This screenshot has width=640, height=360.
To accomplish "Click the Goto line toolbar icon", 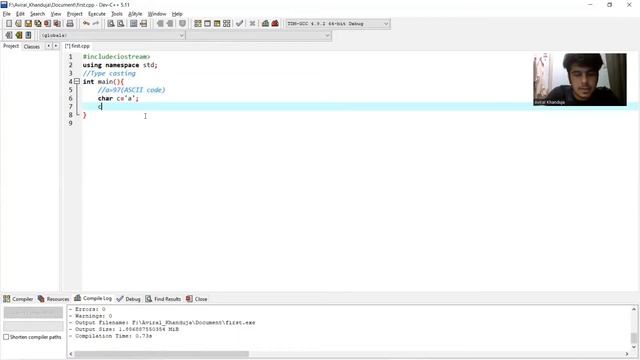I will (143, 24).
